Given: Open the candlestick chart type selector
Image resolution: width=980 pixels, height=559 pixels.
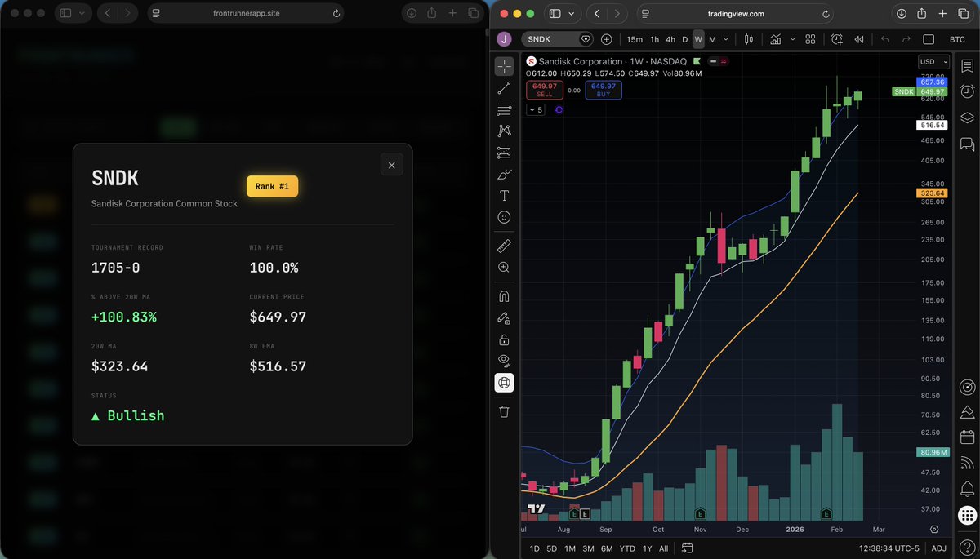Looking at the screenshot, I should pos(750,39).
